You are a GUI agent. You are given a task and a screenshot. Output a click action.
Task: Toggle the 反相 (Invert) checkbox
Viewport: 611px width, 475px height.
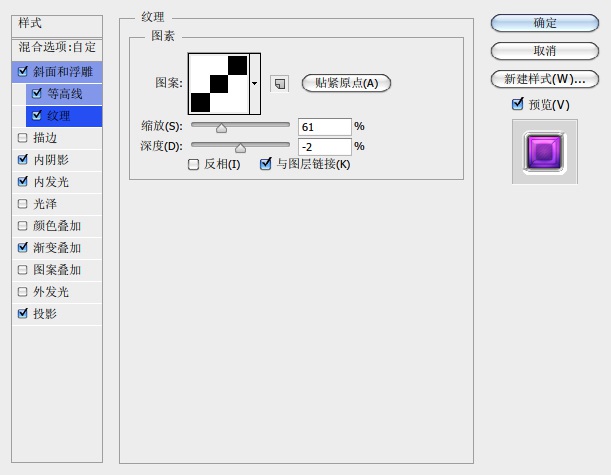click(x=194, y=164)
